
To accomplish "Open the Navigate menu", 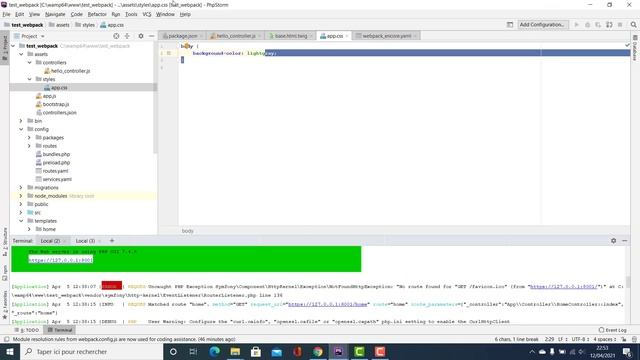I will 55,14.
